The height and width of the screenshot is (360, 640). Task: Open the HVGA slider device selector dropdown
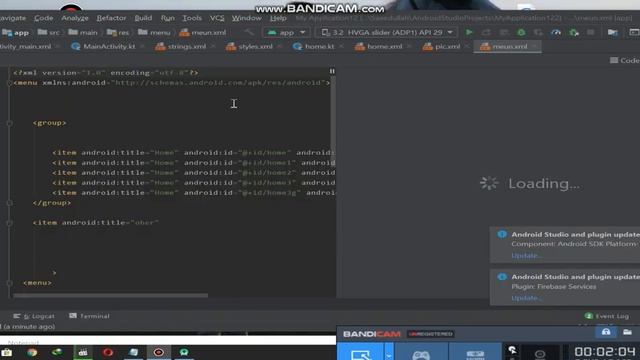point(386,32)
